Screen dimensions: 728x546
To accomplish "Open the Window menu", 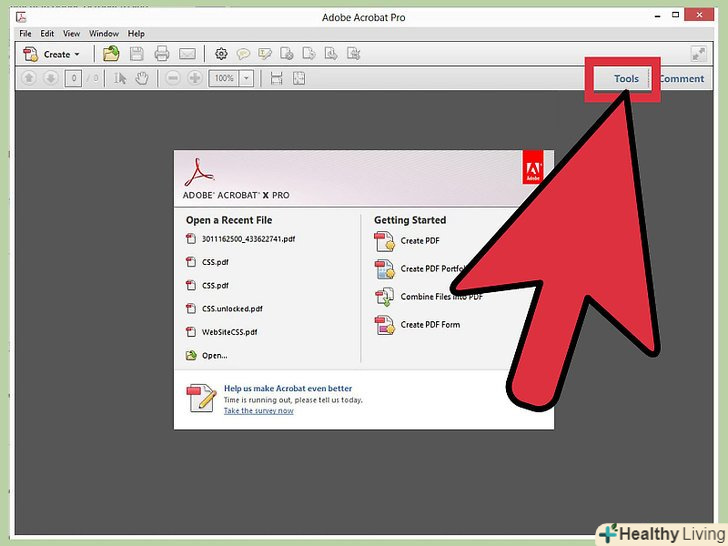I will (104, 33).
